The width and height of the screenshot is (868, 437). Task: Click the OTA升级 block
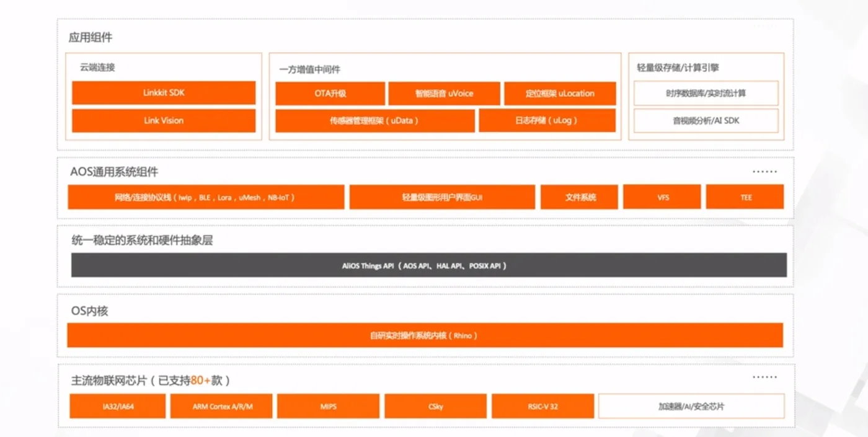[330, 94]
